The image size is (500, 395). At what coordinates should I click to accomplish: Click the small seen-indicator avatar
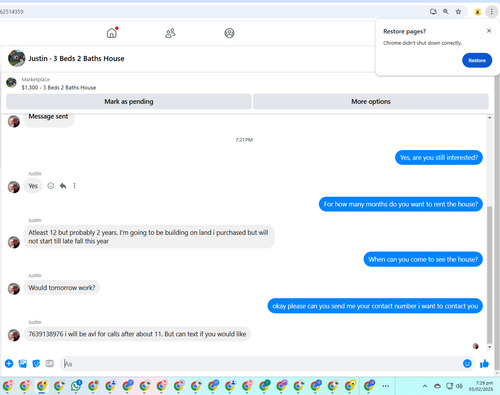pyautogui.click(x=476, y=346)
